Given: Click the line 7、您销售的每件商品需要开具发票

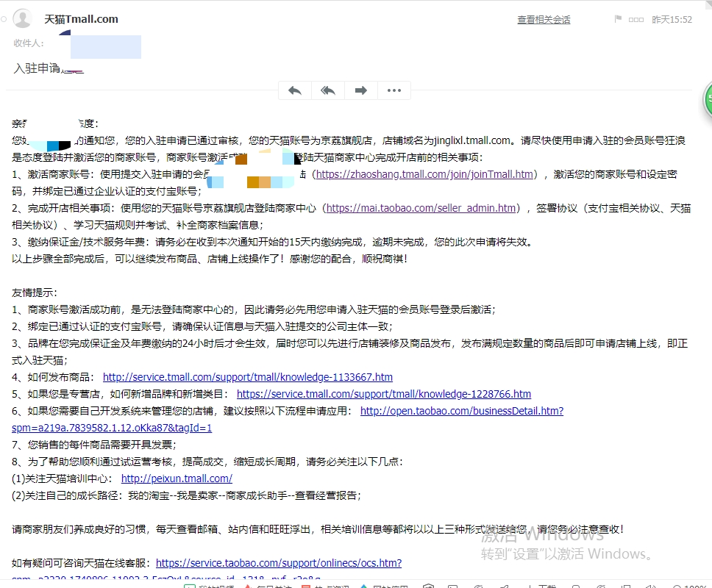Looking at the screenshot, I should click(94, 445).
